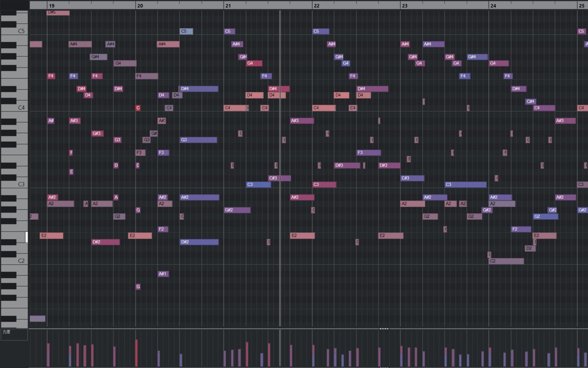
Task: Select the long C3 note in bar 23
Action: tap(466, 184)
